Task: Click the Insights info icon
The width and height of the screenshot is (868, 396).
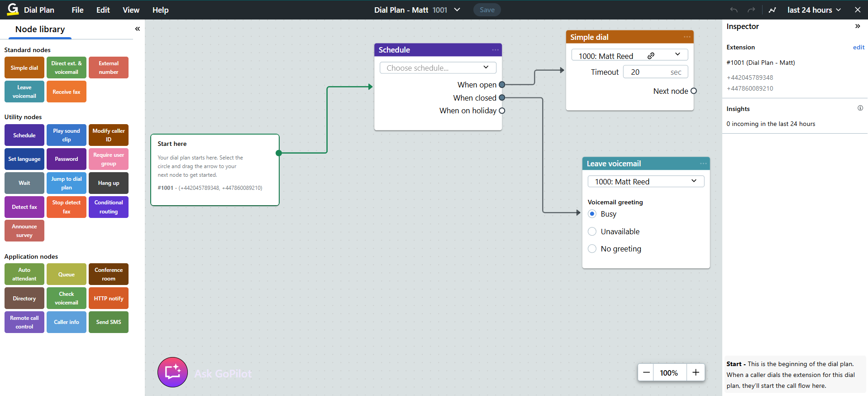Action: pos(860,108)
